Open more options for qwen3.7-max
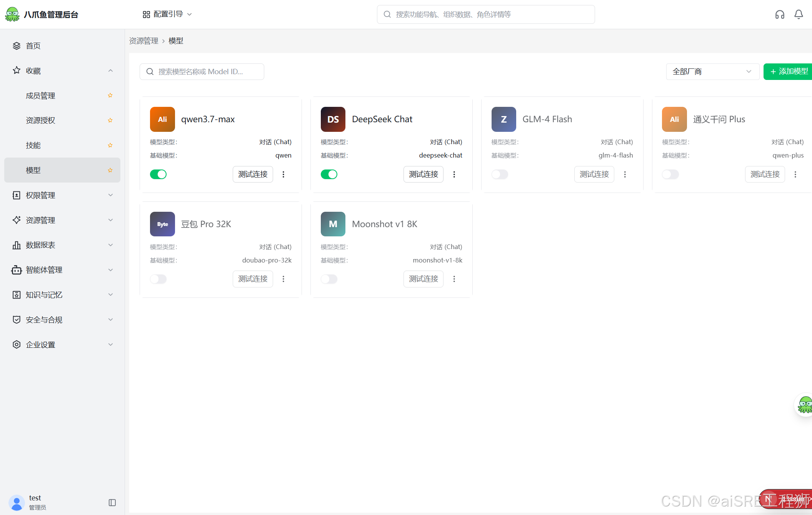The height and width of the screenshot is (515, 812). (x=283, y=174)
